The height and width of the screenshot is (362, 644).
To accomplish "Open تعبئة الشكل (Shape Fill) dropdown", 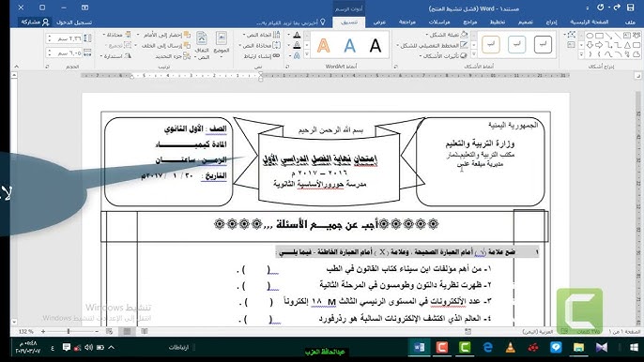I will pyautogui.click(x=447, y=35).
